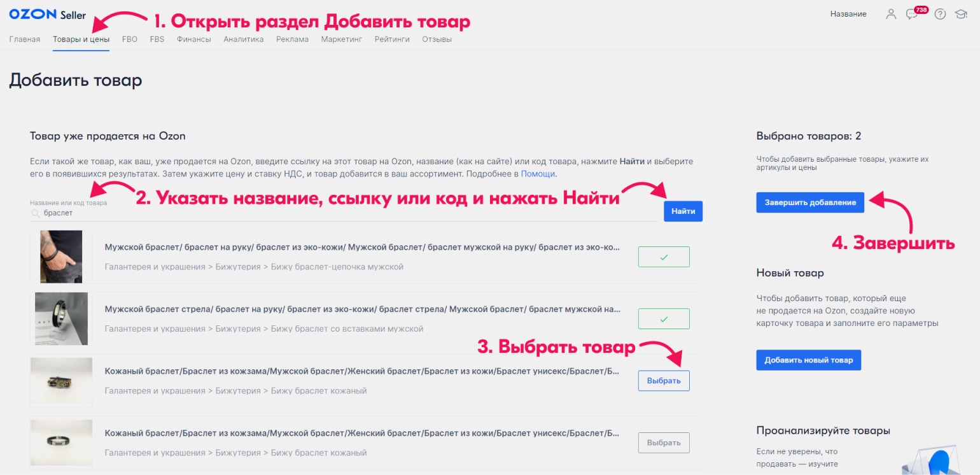980x475 pixels.
Task: Click Добавить новый товар button
Action: (x=809, y=360)
